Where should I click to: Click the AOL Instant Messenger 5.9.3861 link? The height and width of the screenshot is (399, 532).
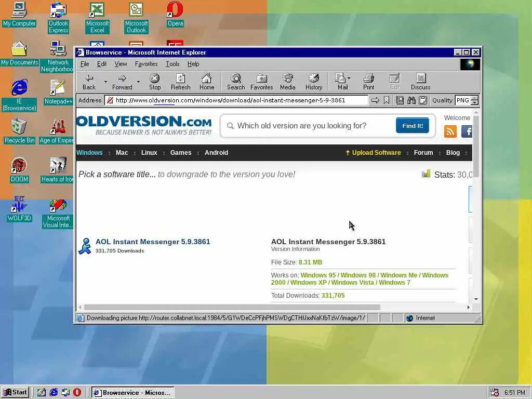[x=153, y=242]
